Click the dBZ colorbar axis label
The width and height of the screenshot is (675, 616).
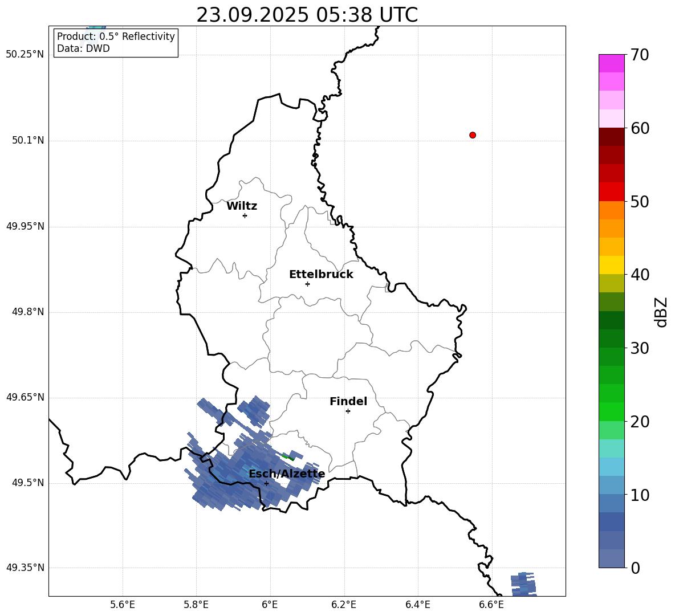tap(662, 312)
